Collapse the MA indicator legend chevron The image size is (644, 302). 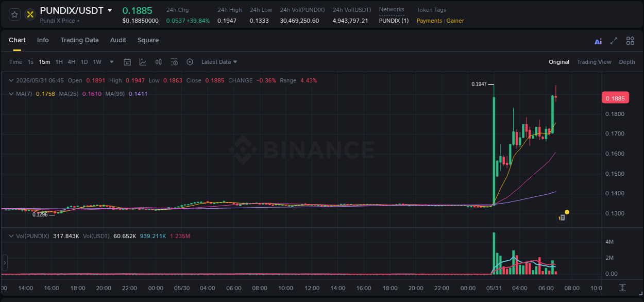[11, 94]
